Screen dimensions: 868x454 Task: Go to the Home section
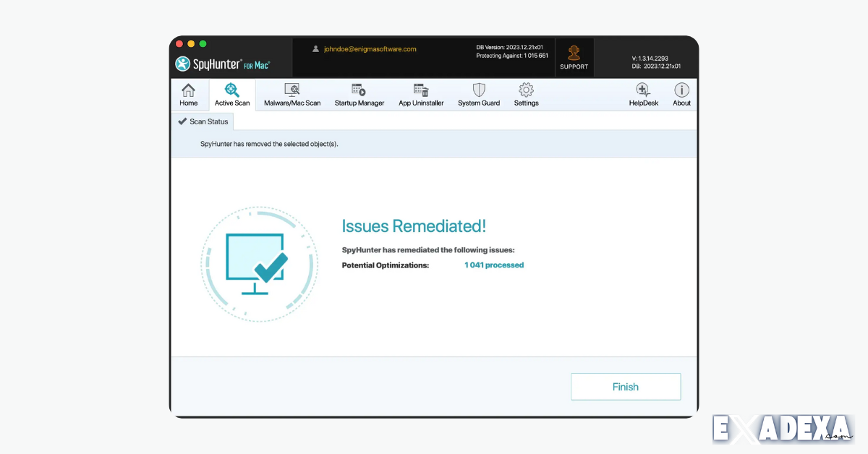coord(188,95)
